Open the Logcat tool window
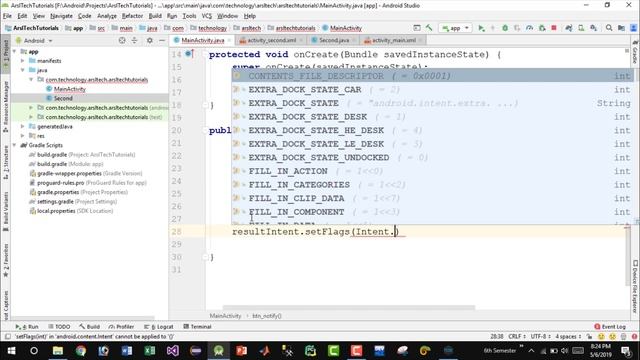 point(159,327)
